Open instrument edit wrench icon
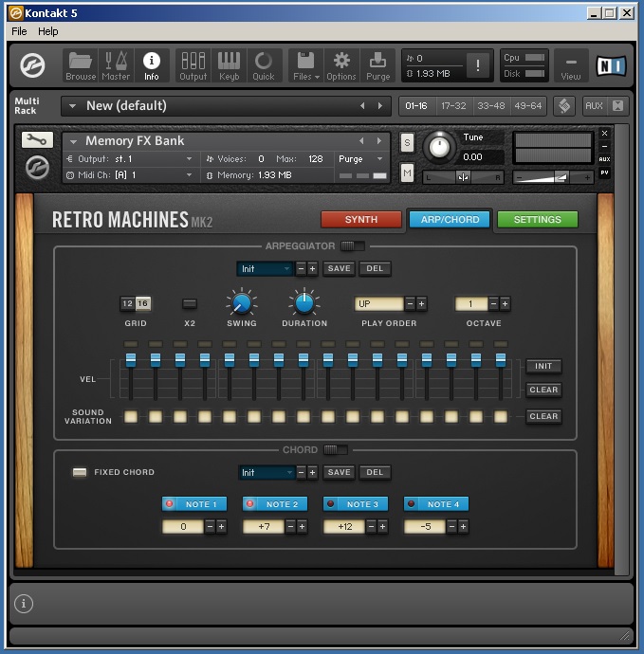This screenshot has height=654, width=644. [37, 140]
